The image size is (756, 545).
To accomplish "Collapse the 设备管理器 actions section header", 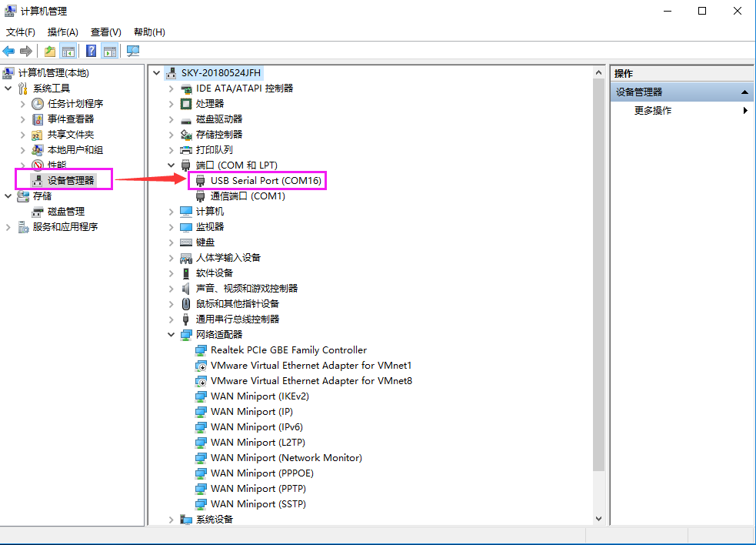I will pyautogui.click(x=744, y=92).
